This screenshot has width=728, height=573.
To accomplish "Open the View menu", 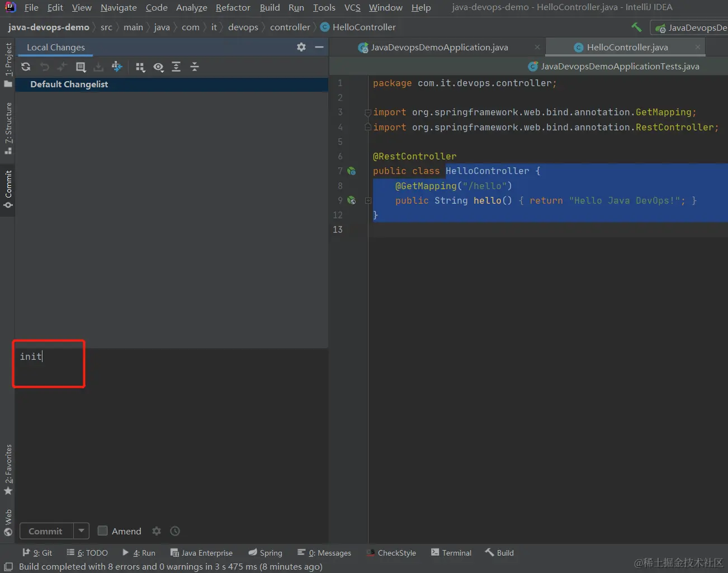I will [82, 7].
